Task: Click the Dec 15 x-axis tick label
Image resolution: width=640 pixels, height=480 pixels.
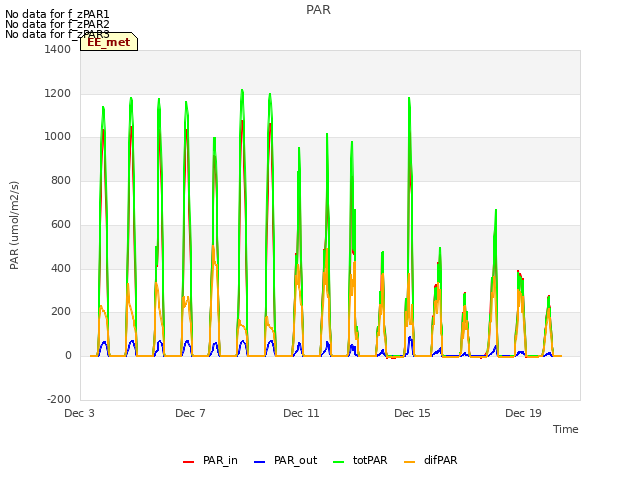Action: 412,413
